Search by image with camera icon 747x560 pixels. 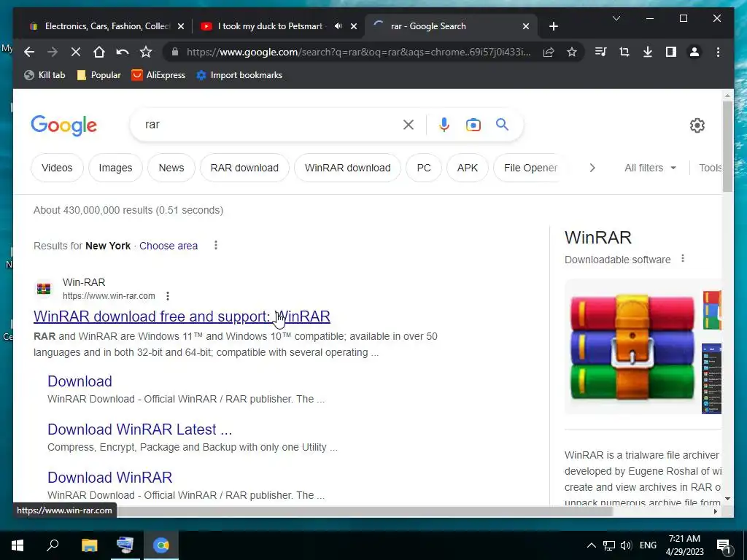tap(473, 125)
